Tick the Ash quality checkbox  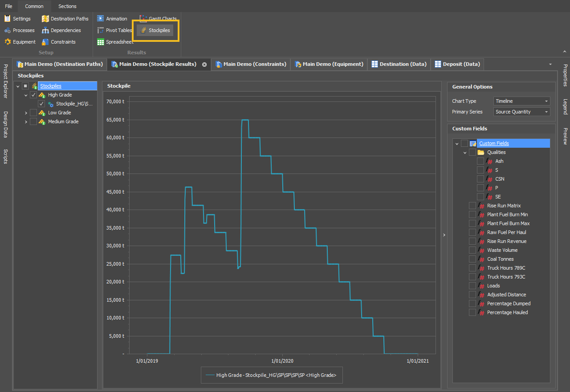480,161
